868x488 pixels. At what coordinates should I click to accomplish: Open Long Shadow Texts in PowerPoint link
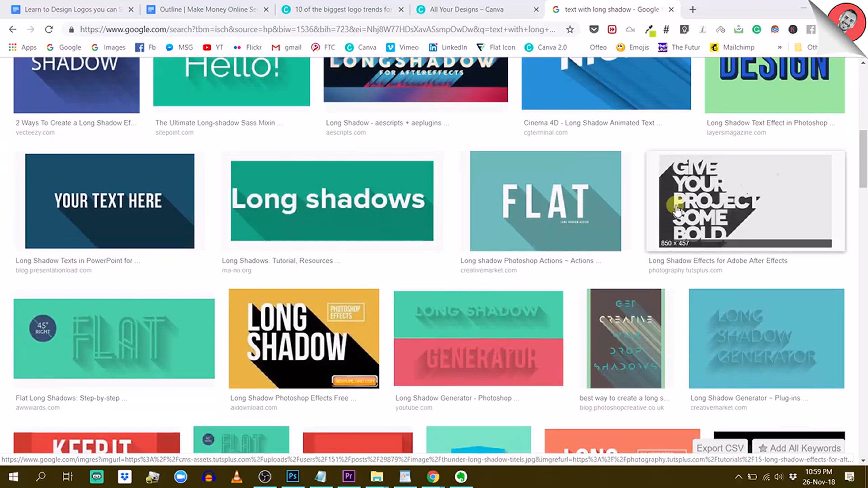pyautogui.click(x=78, y=261)
